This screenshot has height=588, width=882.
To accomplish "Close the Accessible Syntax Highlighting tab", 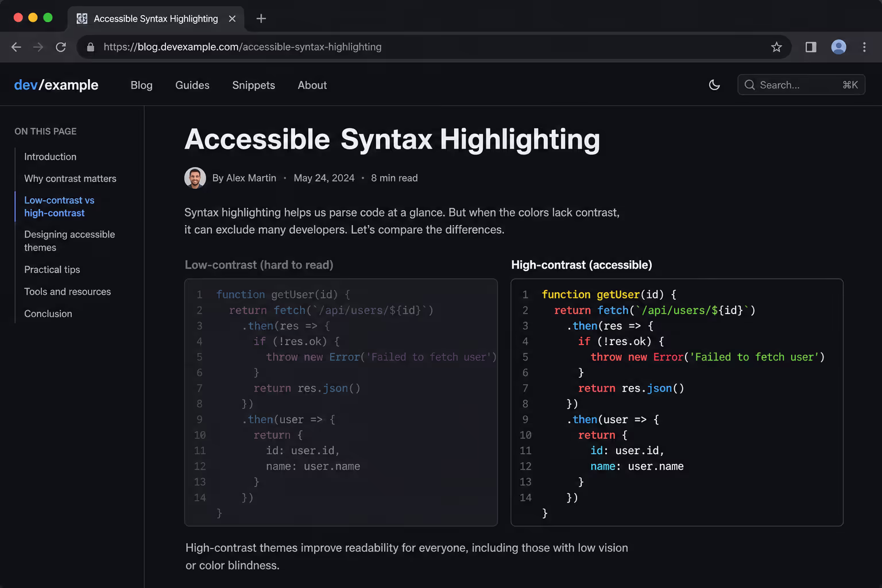I will 232,18.
